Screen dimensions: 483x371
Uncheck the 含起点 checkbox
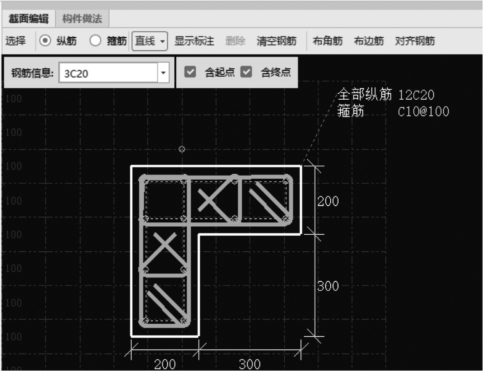tap(190, 72)
